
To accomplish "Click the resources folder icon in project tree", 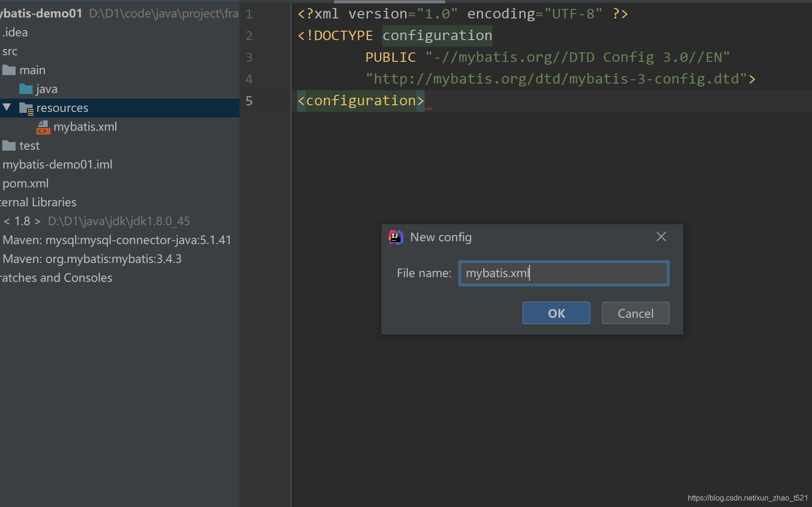I will tap(27, 108).
